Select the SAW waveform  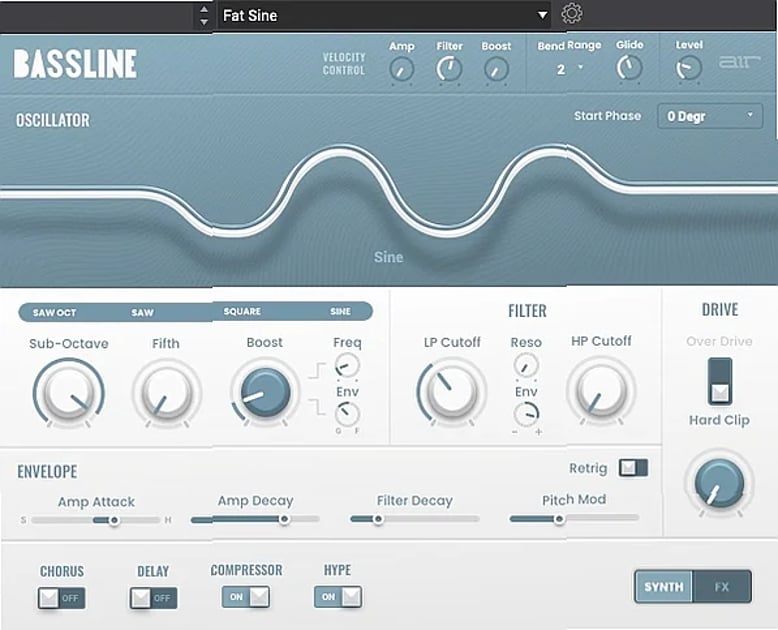click(142, 313)
